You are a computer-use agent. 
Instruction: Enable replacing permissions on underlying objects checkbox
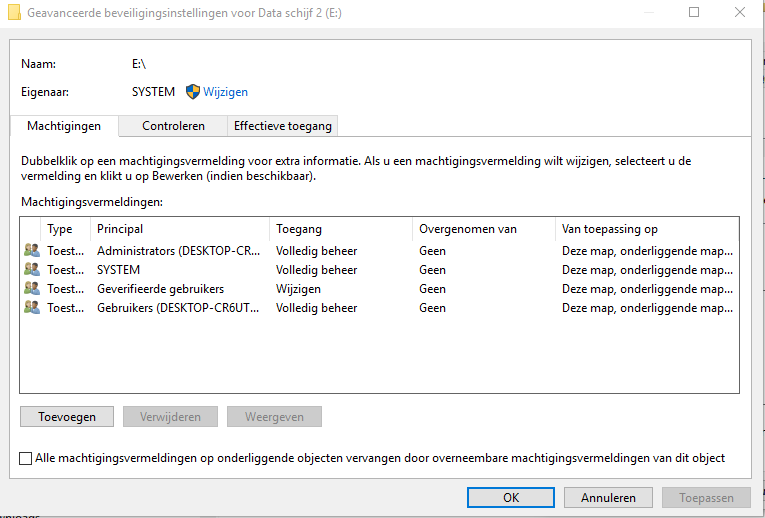pyautogui.click(x=26, y=458)
